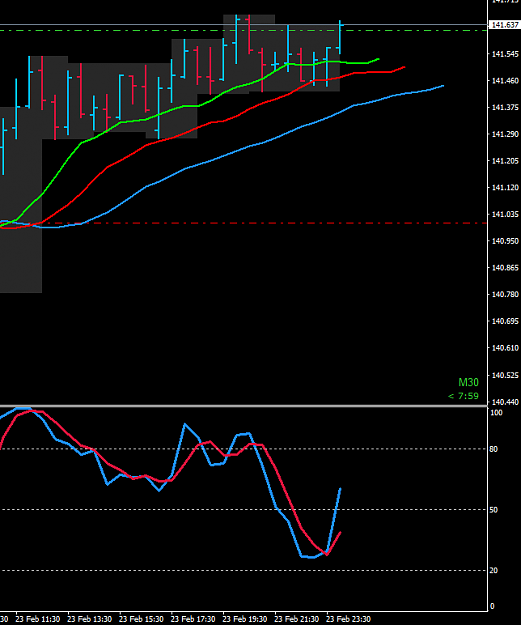The image size is (521, 625).
Task: Click the 141.460 price axis label
Action: coord(505,81)
